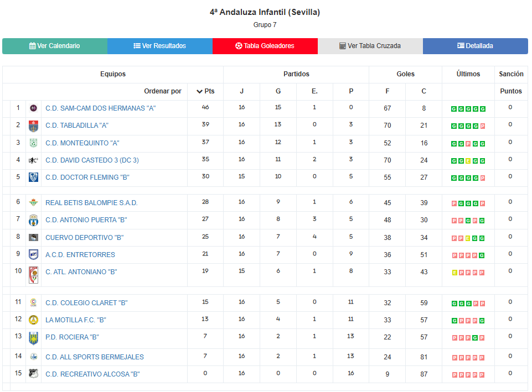Click the 87 goals against value for ALCOSA
Image resolution: width=532 pixels, height=392 pixels.
[423, 374]
